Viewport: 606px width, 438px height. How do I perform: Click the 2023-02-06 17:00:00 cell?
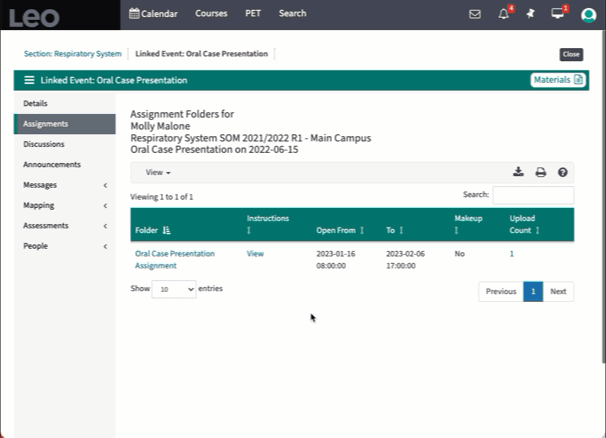[405, 259]
